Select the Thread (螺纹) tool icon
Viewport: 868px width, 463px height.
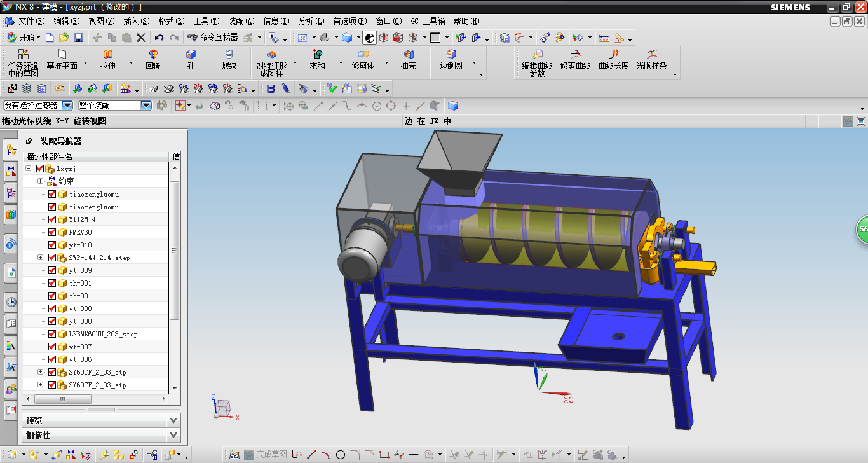(229, 55)
